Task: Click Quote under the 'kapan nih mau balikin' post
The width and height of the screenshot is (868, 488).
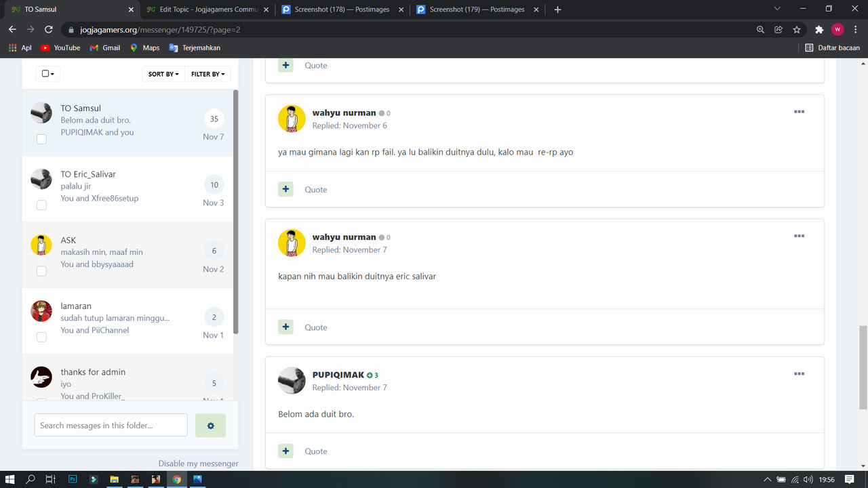Action: (x=316, y=327)
